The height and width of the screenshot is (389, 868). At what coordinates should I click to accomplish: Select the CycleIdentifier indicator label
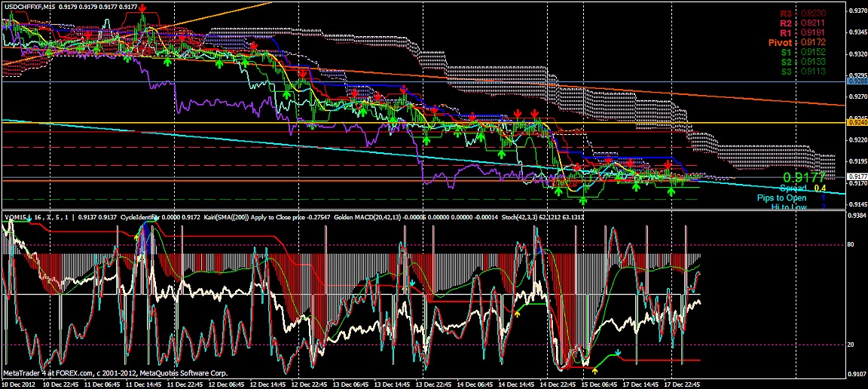tap(135, 217)
